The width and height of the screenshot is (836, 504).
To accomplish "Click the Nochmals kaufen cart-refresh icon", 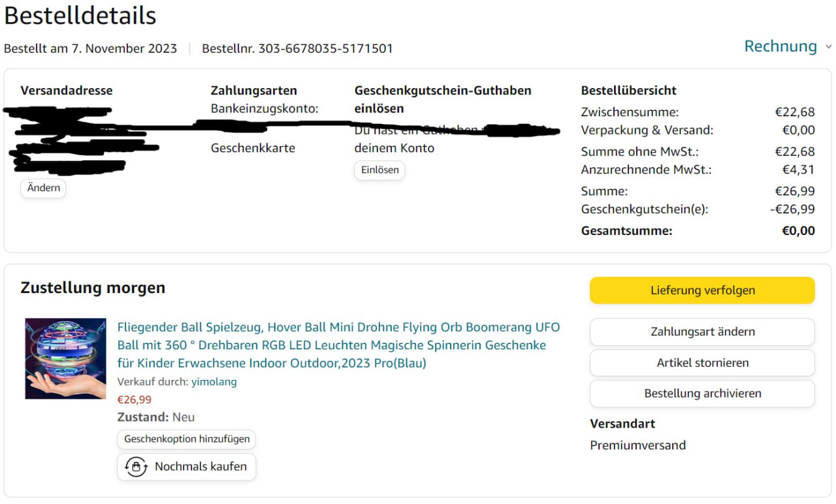I will point(136,467).
